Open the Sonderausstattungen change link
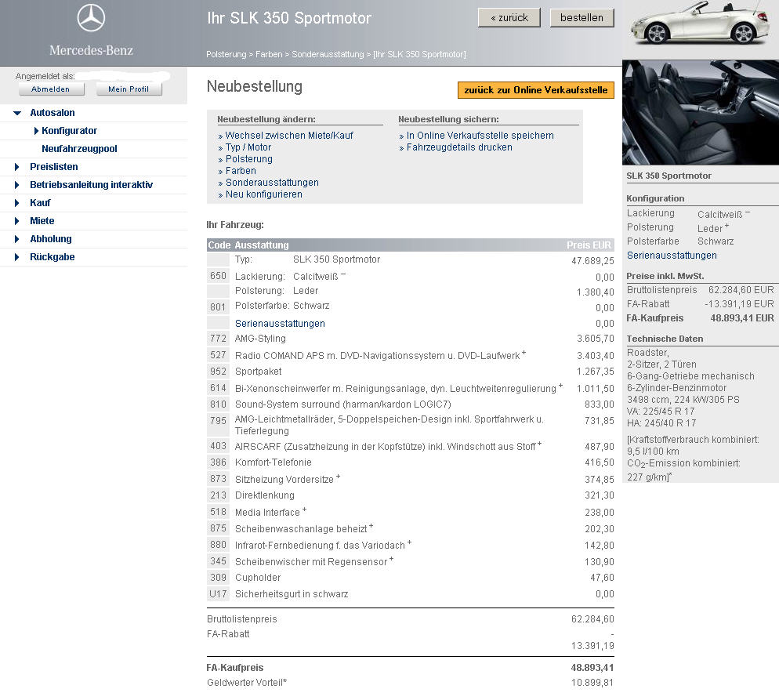Image resolution: width=779 pixels, height=700 pixels. [272, 183]
